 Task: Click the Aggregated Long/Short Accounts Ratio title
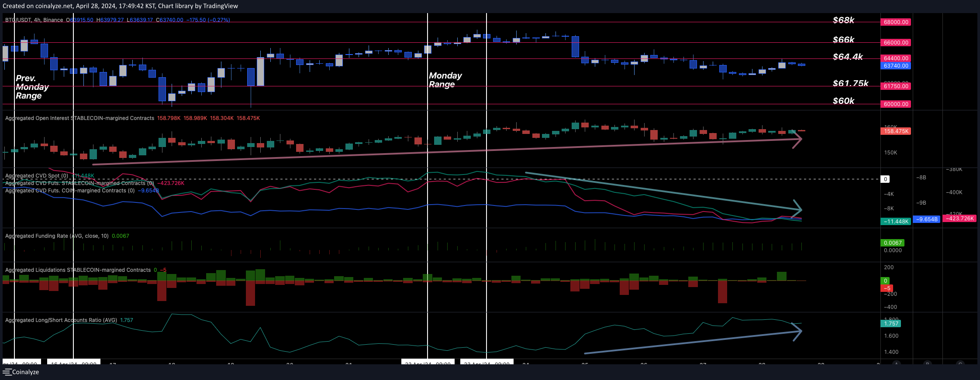(61, 320)
